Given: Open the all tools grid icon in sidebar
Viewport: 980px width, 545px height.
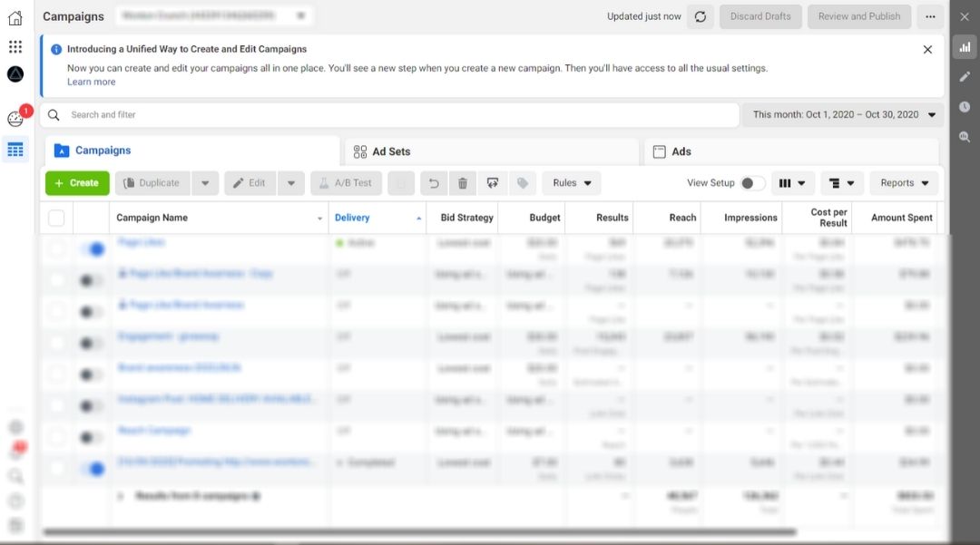Looking at the screenshot, I should [x=15, y=45].
